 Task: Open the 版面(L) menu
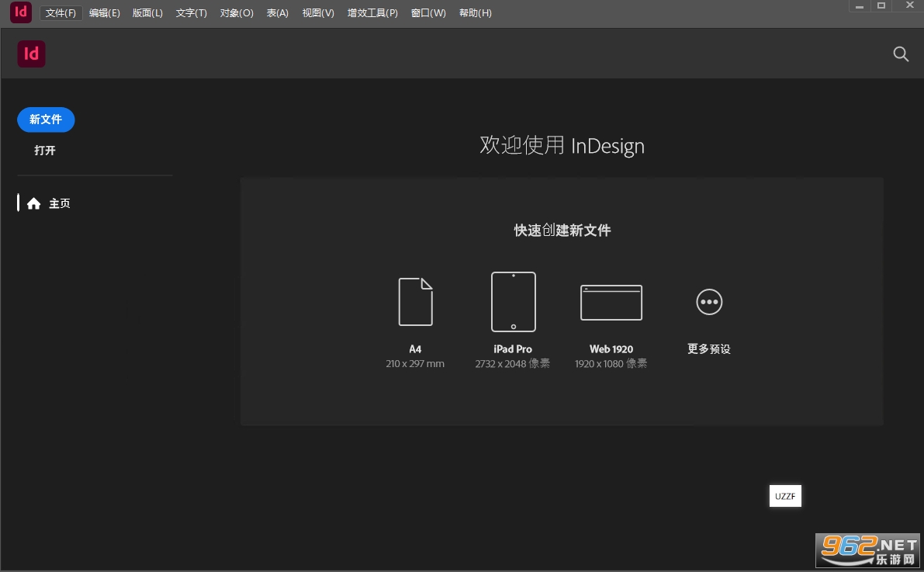147,12
